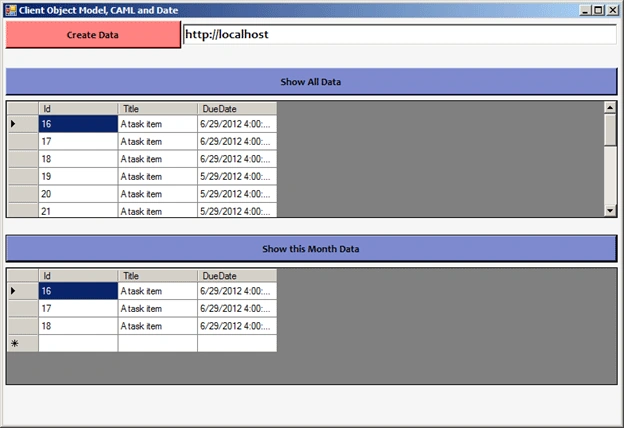The width and height of the screenshot is (624, 428).
Task: Select the DueDate cell for row 18 in lower grid
Action: [x=237, y=326]
